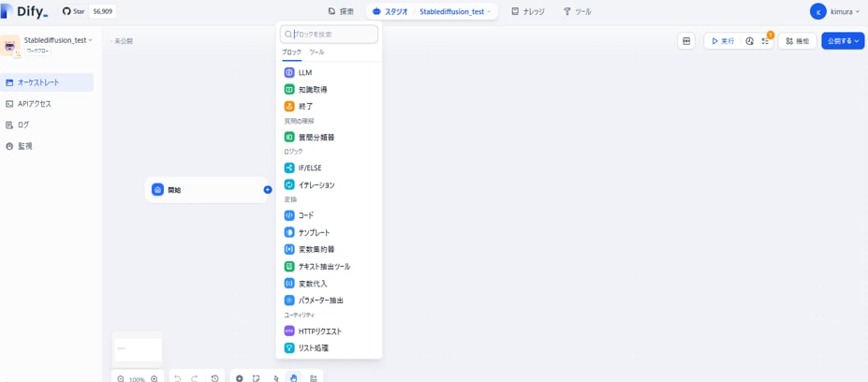Select the IF/ELSE block icon
The height and width of the screenshot is (382, 868).
pos(289,168)
